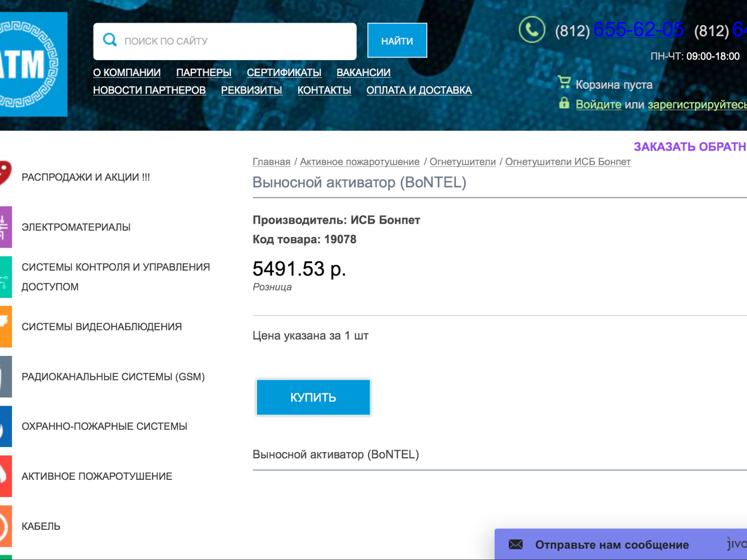Click the Войдите login link
747x560 pixels.
pos(598,105)
